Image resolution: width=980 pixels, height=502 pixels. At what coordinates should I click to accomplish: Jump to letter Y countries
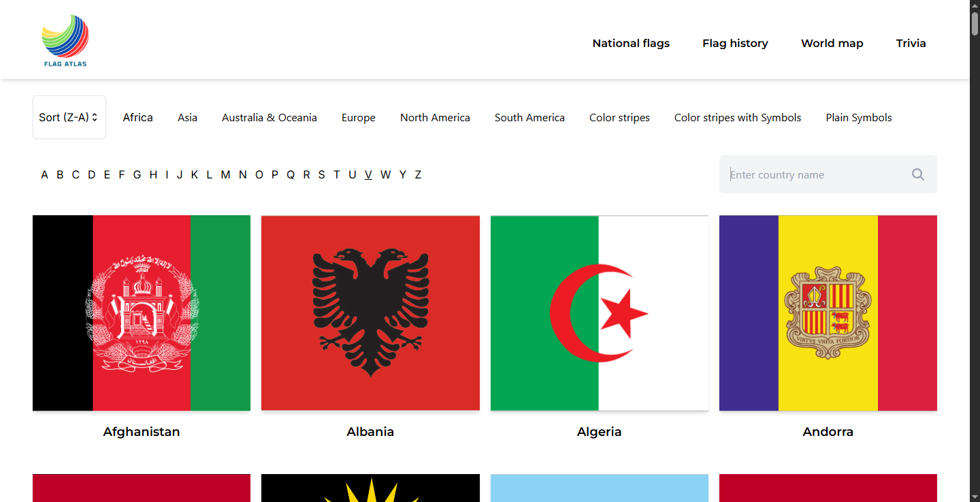tap(403, 174)
